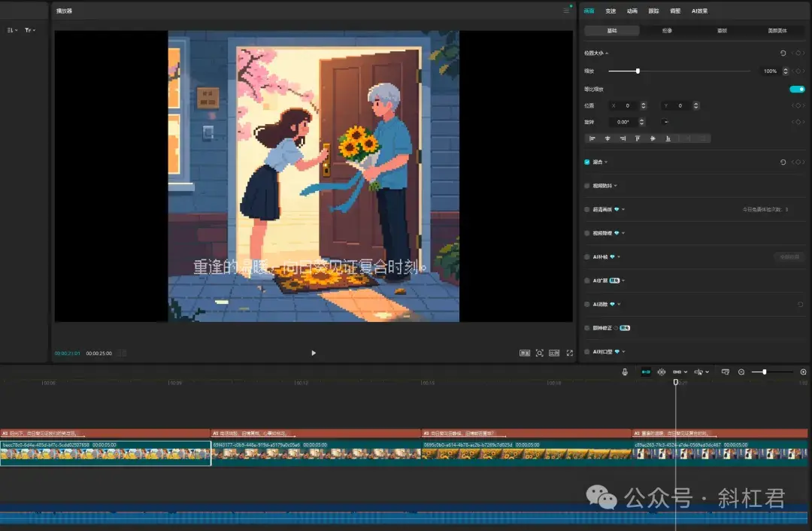Enable the 超清画质 checkbox
Image resolution: width=812 pixels, height=531 pixels.
(587, 209)
